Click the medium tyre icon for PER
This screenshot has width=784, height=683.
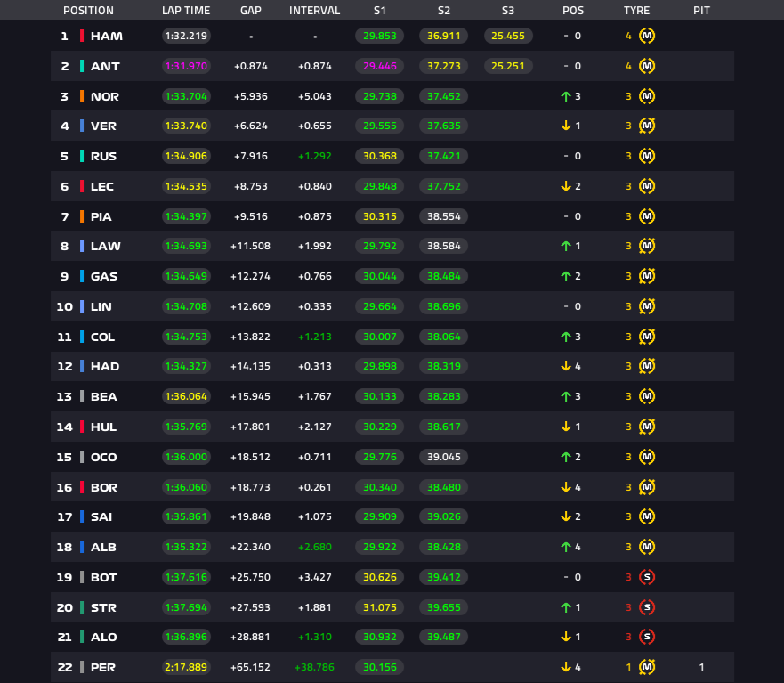tap(646, 666)
